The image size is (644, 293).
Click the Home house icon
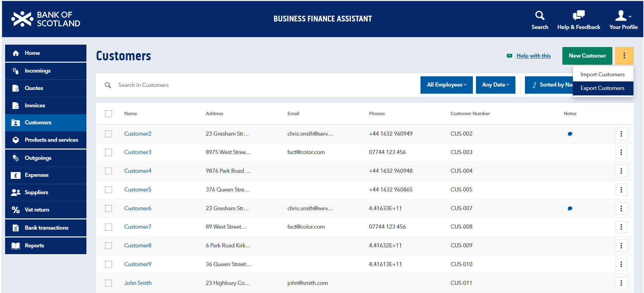tap(16, 53)
